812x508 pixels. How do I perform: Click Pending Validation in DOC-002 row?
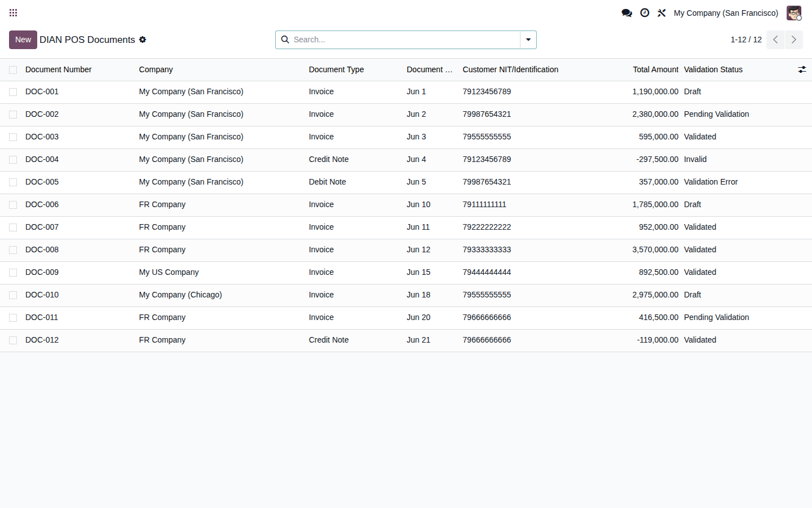tap(716, 114)
